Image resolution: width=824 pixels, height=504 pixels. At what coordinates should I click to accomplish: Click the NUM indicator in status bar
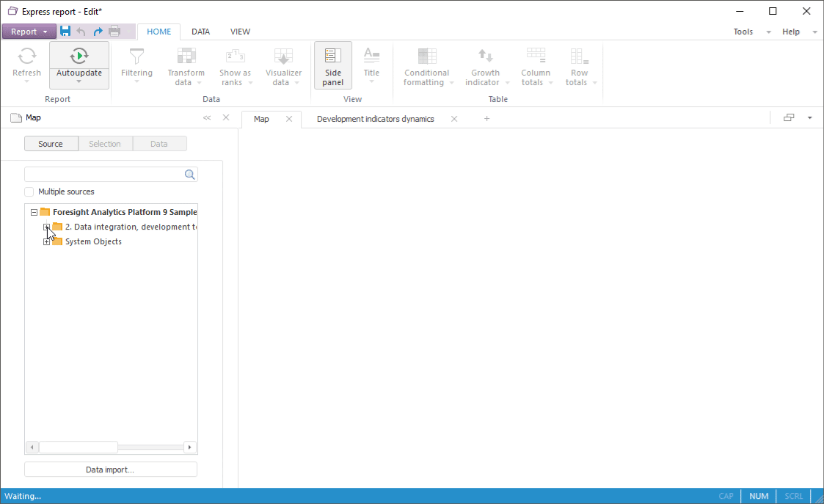tap(758, 496)
